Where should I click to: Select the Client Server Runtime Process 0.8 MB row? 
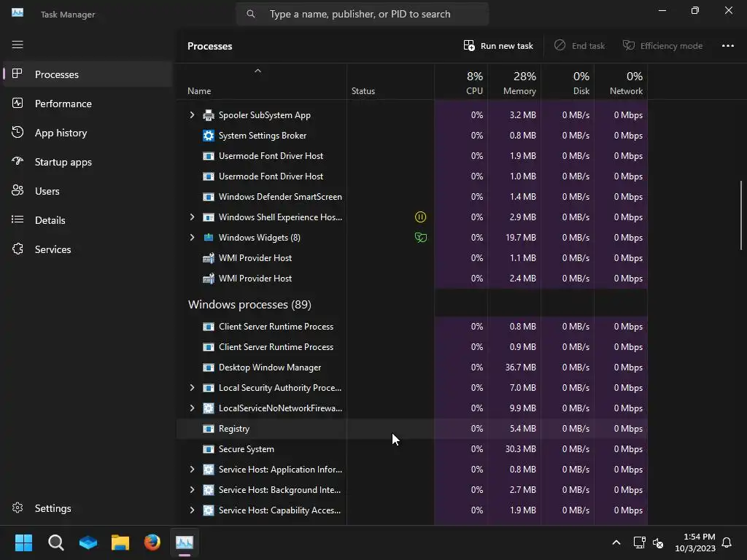(x=412, y=327)
